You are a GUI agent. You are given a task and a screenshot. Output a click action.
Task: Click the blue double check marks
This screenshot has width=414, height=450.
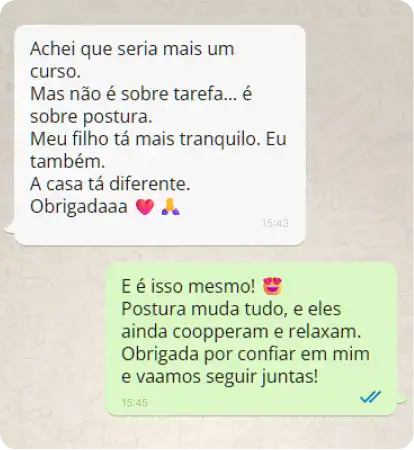(370, 397)
